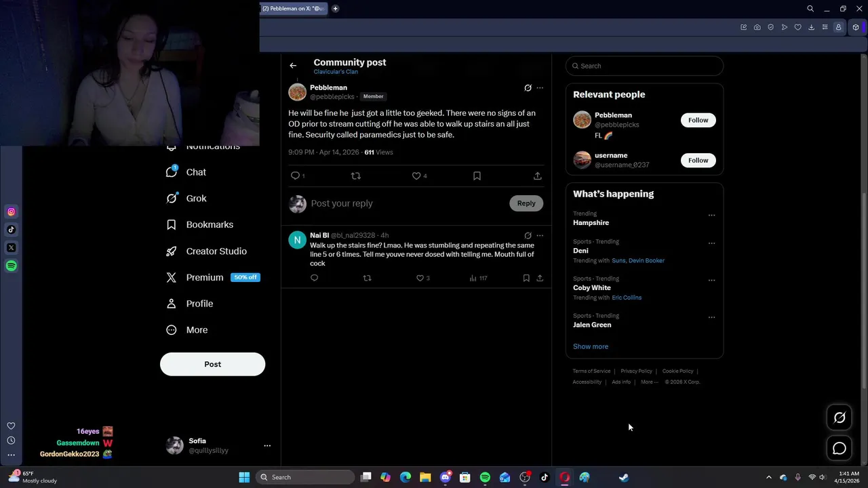Expand the More menu in sidebar
The width and height of the screenshot is (868, 488).
pyautogui.click(x=187, y=330)
